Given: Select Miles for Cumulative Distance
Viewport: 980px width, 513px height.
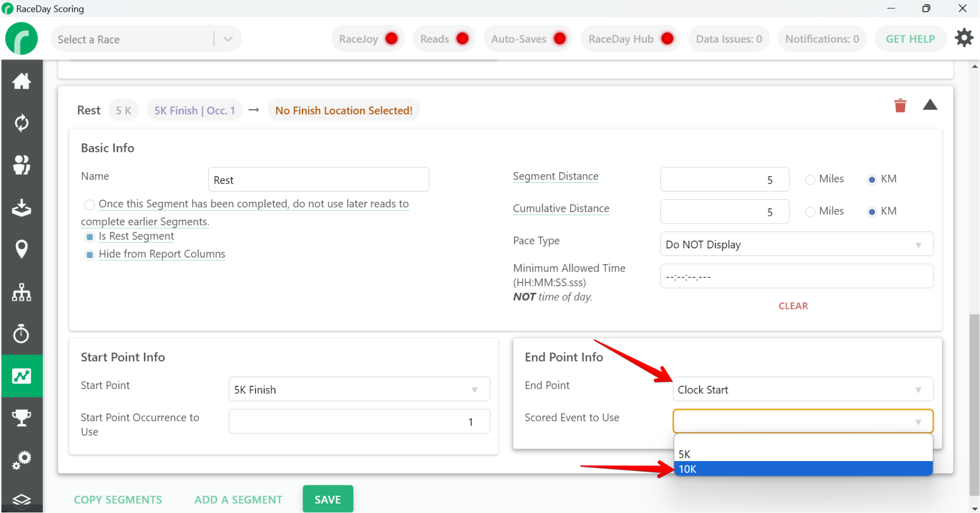Looking at the screenshot, I should pyautogui.click(x=810, y=212).
